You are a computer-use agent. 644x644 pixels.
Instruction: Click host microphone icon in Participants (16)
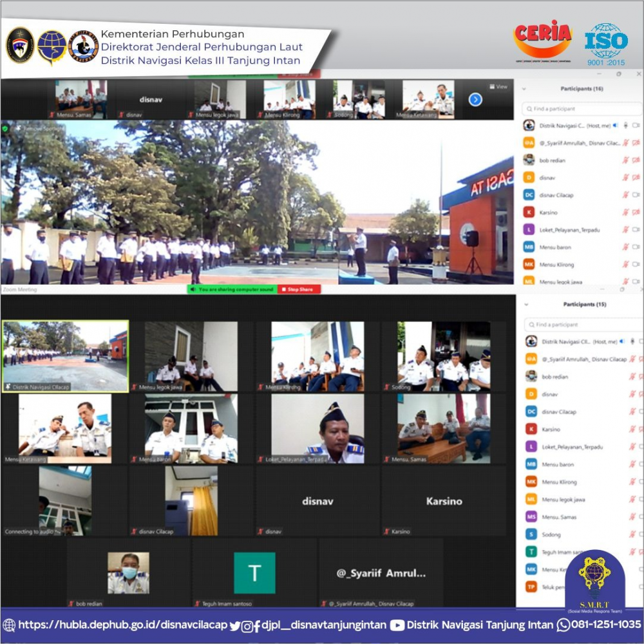[x=625, y=126]
